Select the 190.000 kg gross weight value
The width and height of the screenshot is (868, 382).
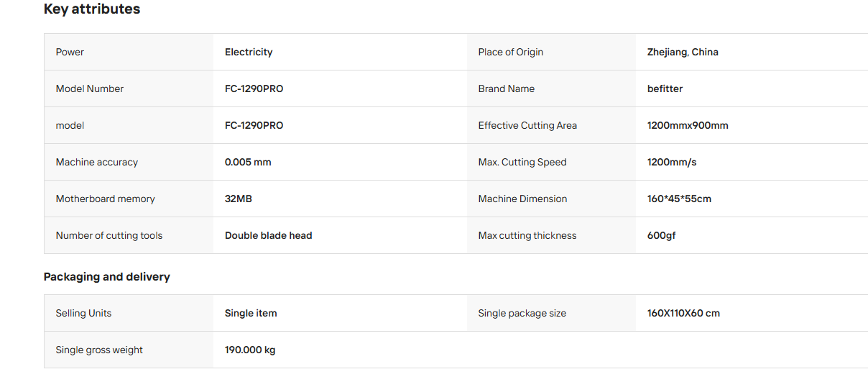[250, 350]
